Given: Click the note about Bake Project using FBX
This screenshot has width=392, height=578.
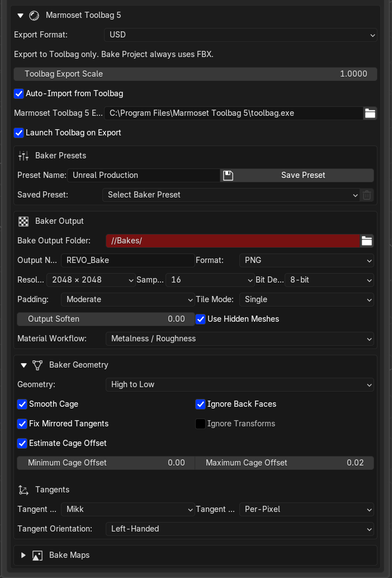Looking at the screenshot, I should coord(114,55).
